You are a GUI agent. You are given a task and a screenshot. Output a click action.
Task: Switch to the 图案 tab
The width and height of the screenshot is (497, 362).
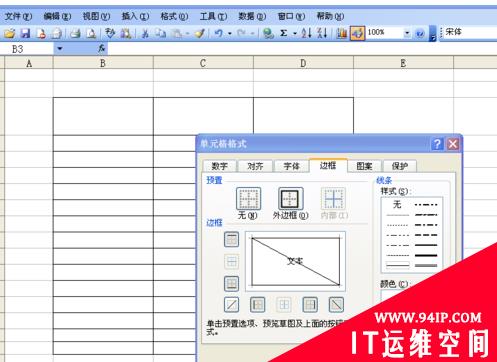(x=364, y=166)
